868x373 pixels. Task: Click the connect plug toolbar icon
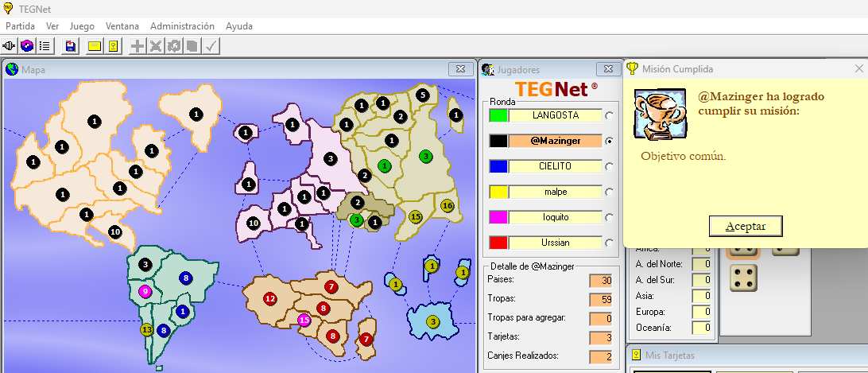[10, 46]
